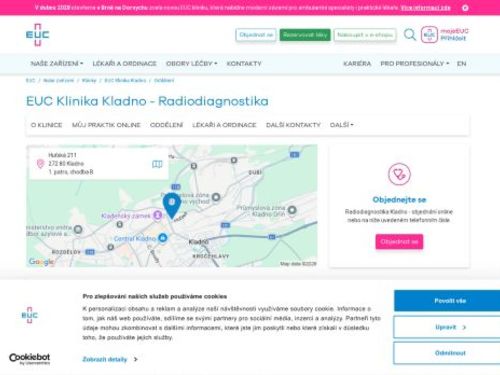Viewport: 500px width, 375px height.
Task: Click the Google logo on the map
Action: point(41,262)
